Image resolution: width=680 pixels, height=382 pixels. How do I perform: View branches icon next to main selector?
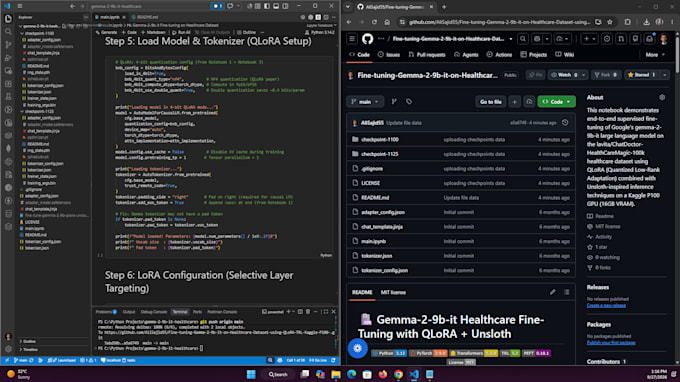pos(394,101)
